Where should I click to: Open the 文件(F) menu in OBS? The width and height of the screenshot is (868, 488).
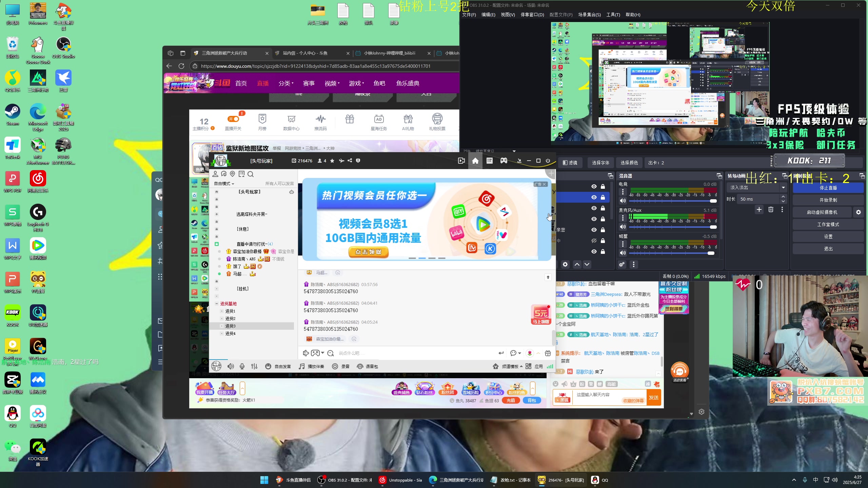click(x=469, y=15)
